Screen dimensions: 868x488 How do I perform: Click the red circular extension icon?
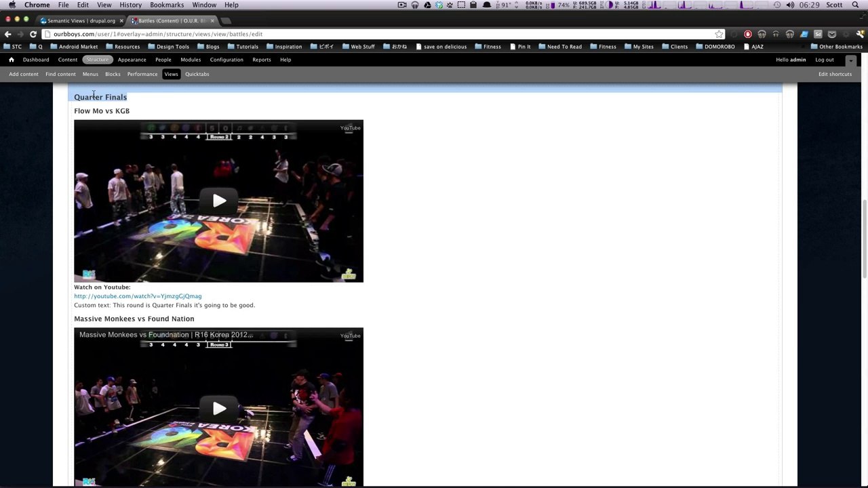(x=748, y=34)
